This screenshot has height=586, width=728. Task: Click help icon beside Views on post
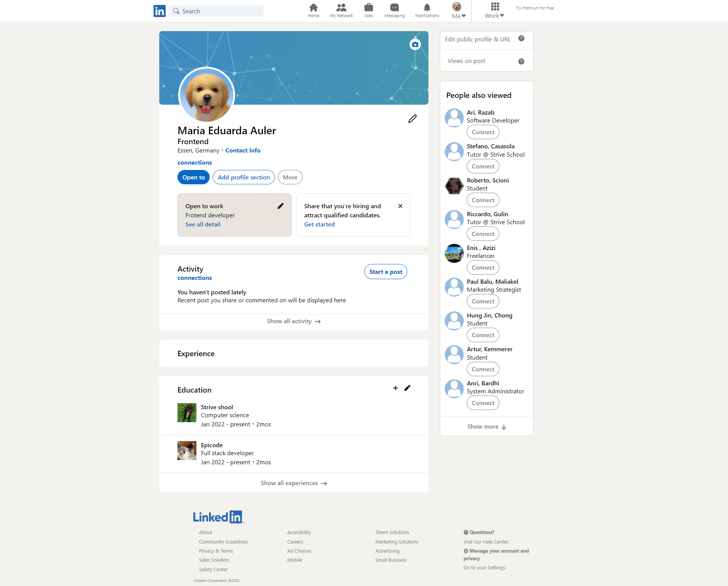pyautogui.click(x=521, y=61)
